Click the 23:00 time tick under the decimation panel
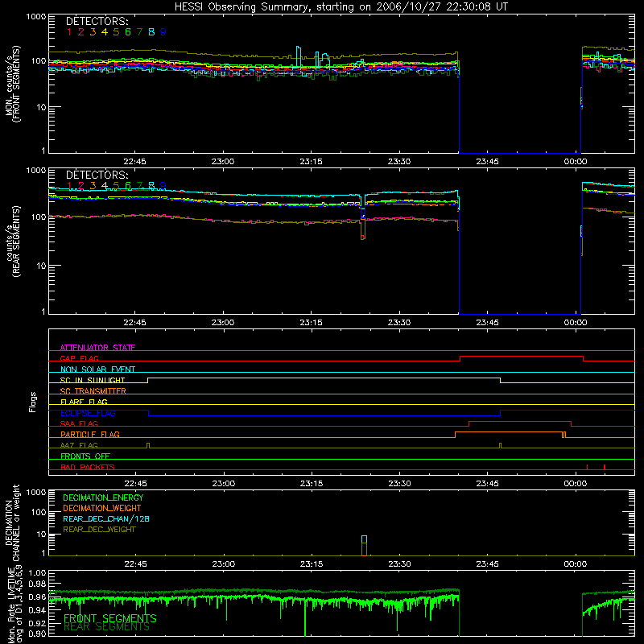Viewport: 644px width, 644px height. point(224,564)
